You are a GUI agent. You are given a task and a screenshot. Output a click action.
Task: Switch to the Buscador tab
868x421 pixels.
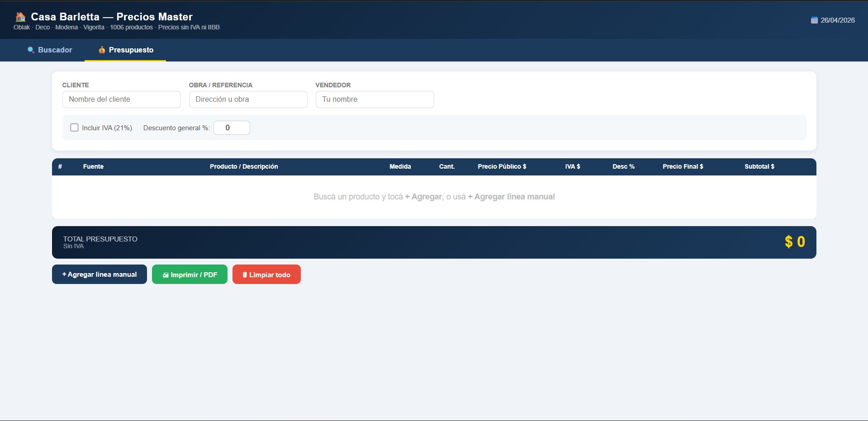(50, 50)
